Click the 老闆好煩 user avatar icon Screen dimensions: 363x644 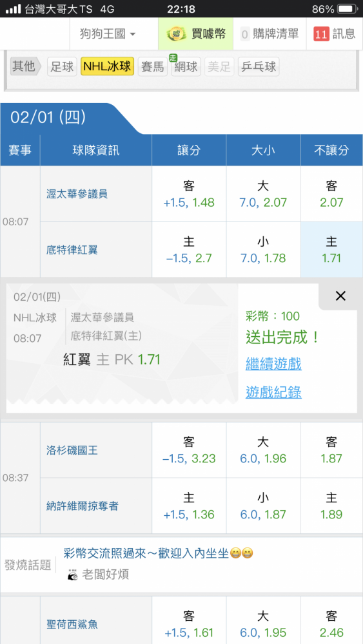point(72,574)
